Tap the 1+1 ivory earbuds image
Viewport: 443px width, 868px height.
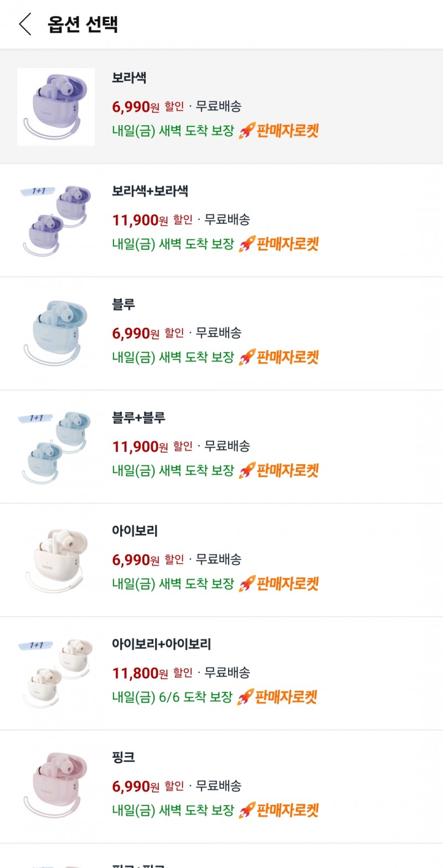[x=56, y=673]
